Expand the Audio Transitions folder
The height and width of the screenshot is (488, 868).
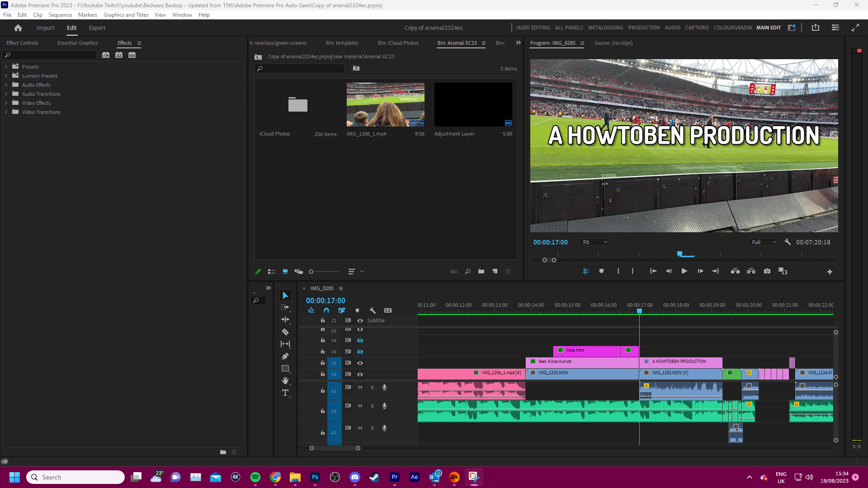tap(6, 94)
